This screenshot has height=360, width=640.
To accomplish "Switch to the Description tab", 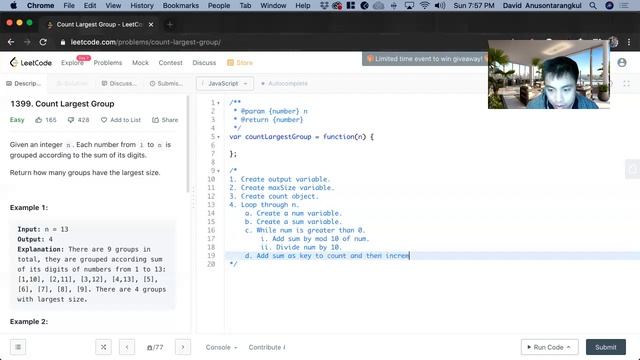I will click(x=24, y=83).
